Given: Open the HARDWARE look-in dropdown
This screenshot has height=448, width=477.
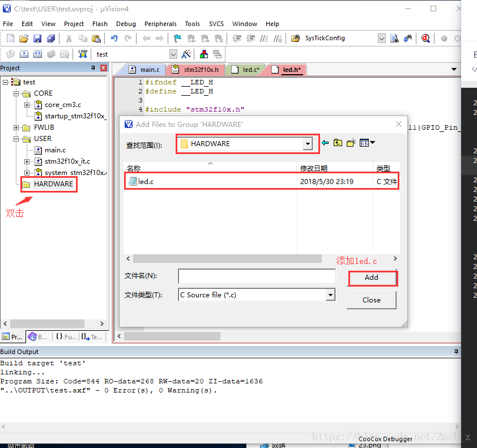Looking at the screenshot, I should pos(308,143).
